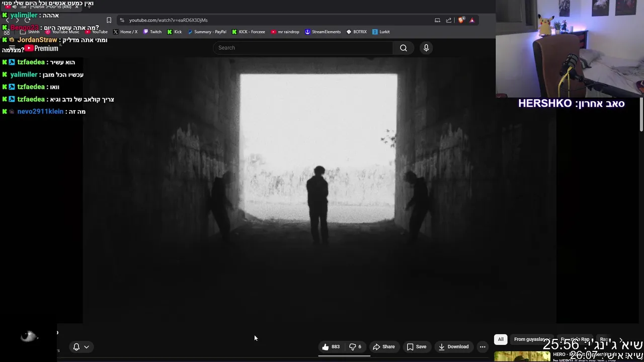Image resolution: width=644 pixels, height=362 pixels.
Task: Save the video to a playlist
Action: (x=417, y=347)
